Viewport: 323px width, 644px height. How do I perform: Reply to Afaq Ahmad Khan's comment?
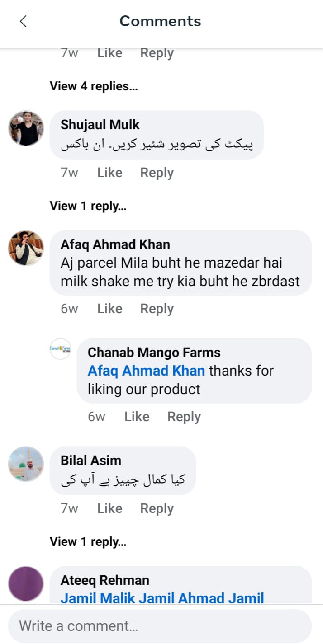[x=157, y=309]
